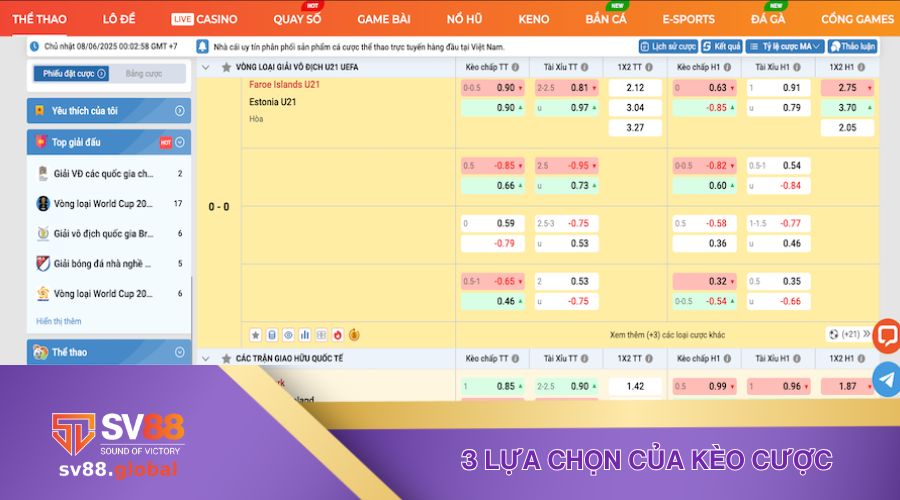Click Xem thêm (+3) các loại cược khác

[x=667, y=335]
